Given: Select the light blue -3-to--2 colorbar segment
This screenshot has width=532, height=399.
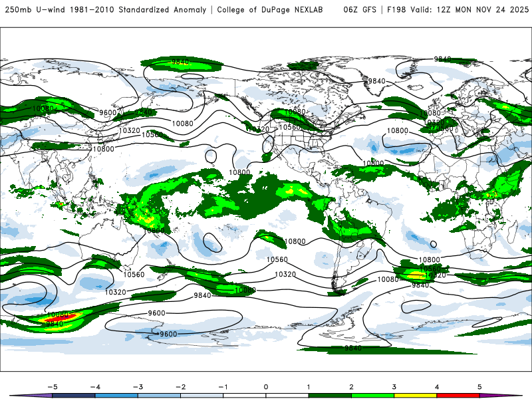Looking at the screenshot, I should point(159,396).
